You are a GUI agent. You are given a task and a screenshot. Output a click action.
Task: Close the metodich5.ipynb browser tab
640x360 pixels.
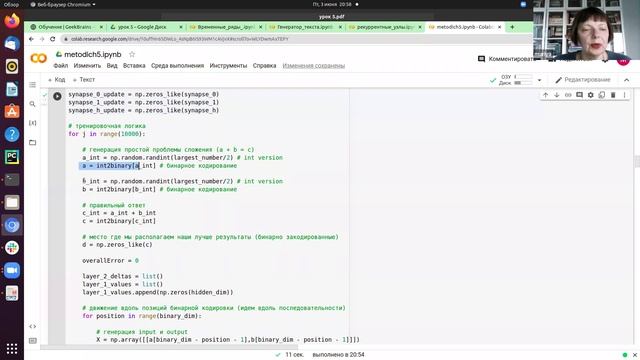499,27
